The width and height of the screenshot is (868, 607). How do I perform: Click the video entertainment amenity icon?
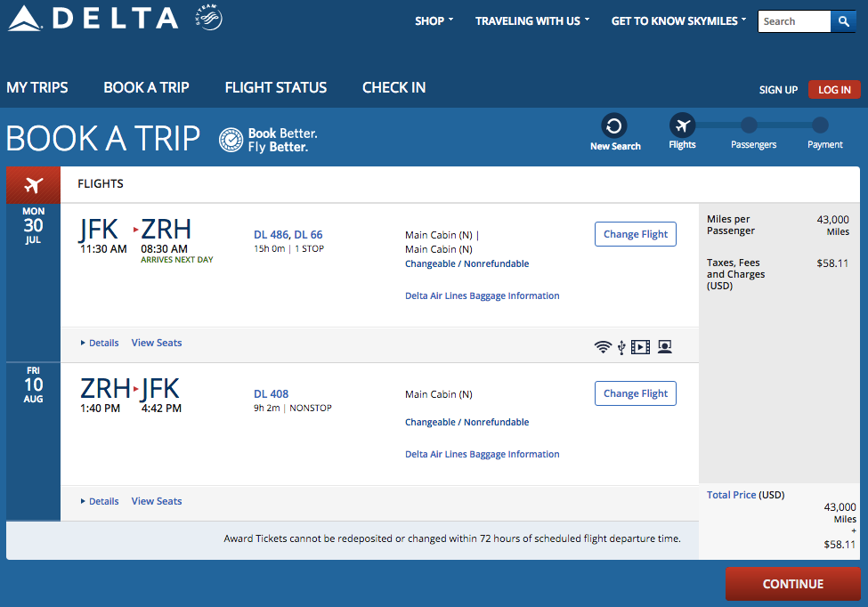pyautogui.click(x=640, y=347)
